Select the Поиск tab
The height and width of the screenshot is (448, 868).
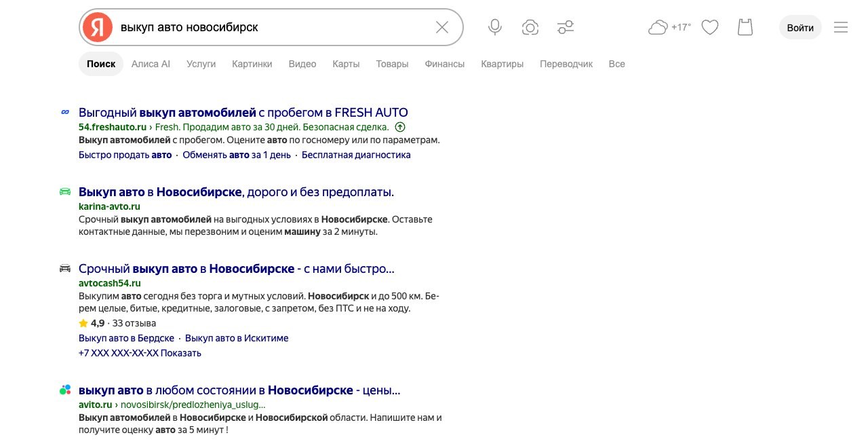[101, 64]
